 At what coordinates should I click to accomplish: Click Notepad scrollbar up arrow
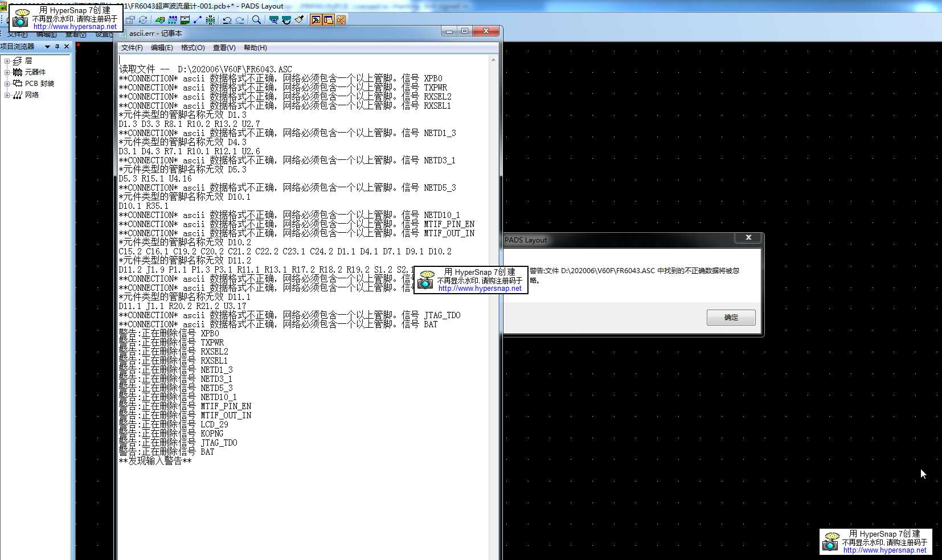click(493, 60)
